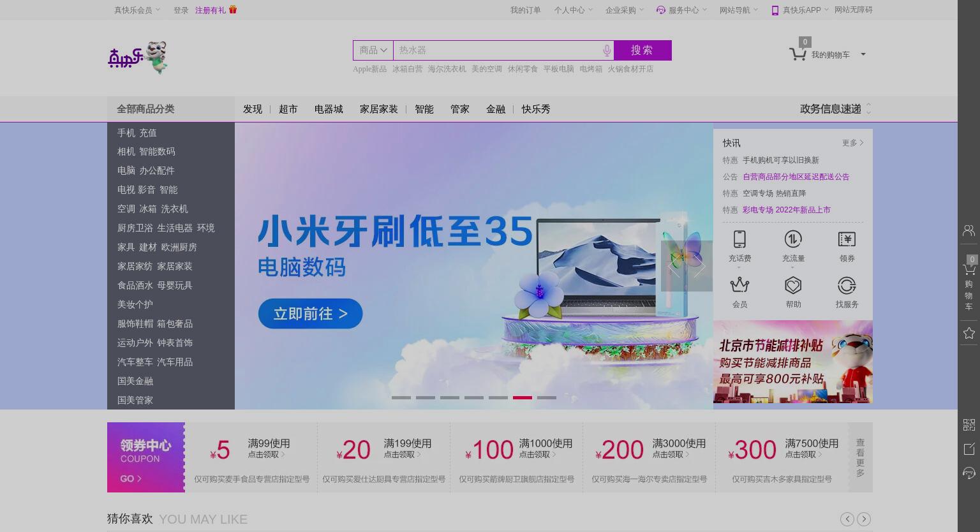Toggle the 政务信息速递 up/down arrows

(868, 109)
